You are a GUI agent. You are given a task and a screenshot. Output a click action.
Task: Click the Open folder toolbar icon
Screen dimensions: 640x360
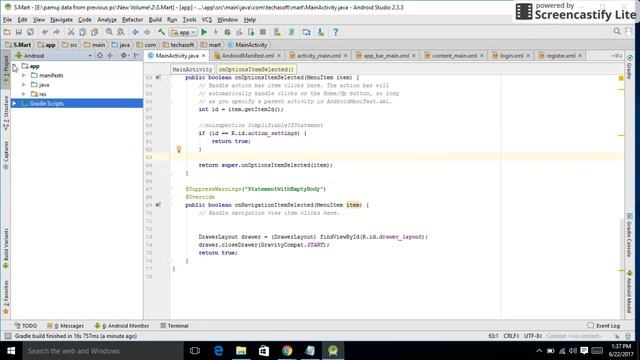pyautogui.click(x=7, y=32)
